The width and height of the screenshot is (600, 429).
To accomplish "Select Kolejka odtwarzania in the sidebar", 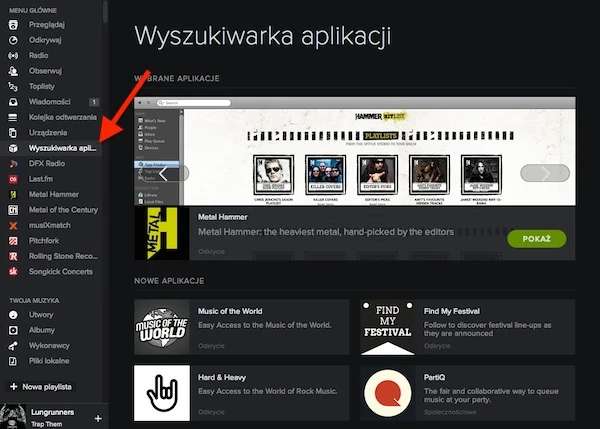I will (63, 117).
